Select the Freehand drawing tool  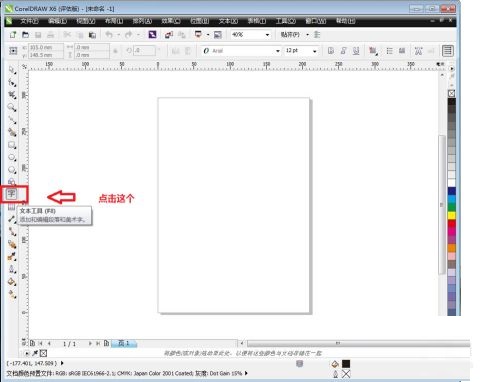click(x=12, y=120)
